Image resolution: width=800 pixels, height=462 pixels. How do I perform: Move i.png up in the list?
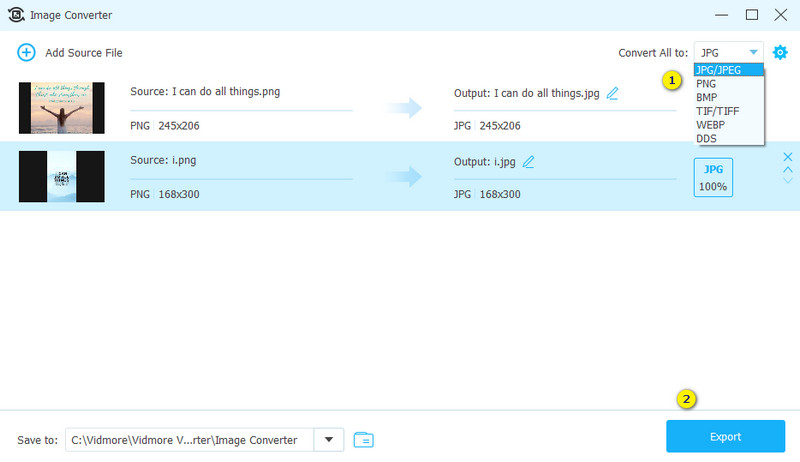[x=787, y=169]
